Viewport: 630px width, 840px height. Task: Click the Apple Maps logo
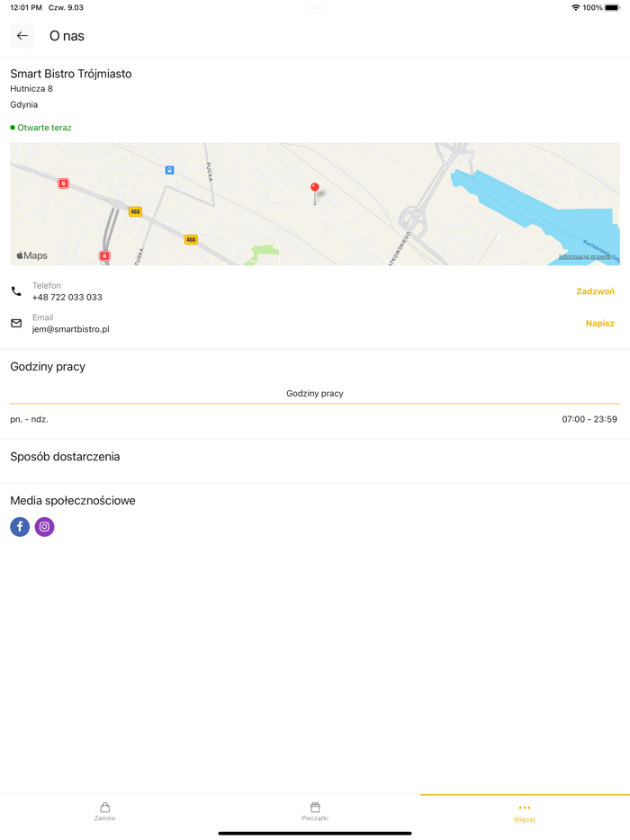point(31,255)
